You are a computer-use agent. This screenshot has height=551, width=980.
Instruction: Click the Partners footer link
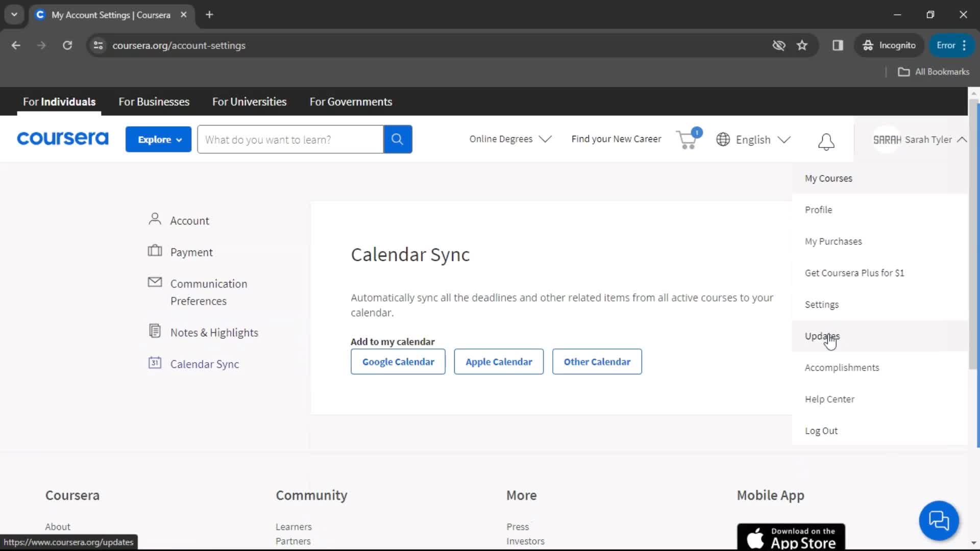(x=293, y=541)
